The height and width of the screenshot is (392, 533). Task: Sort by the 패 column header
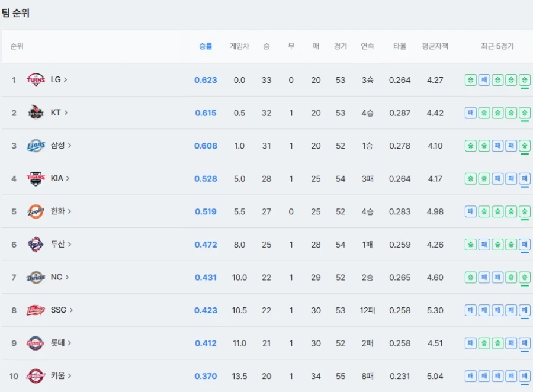(316, 46)
